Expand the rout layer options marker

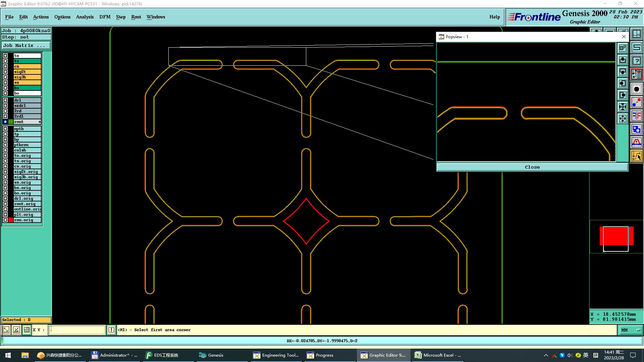[40, 122]
